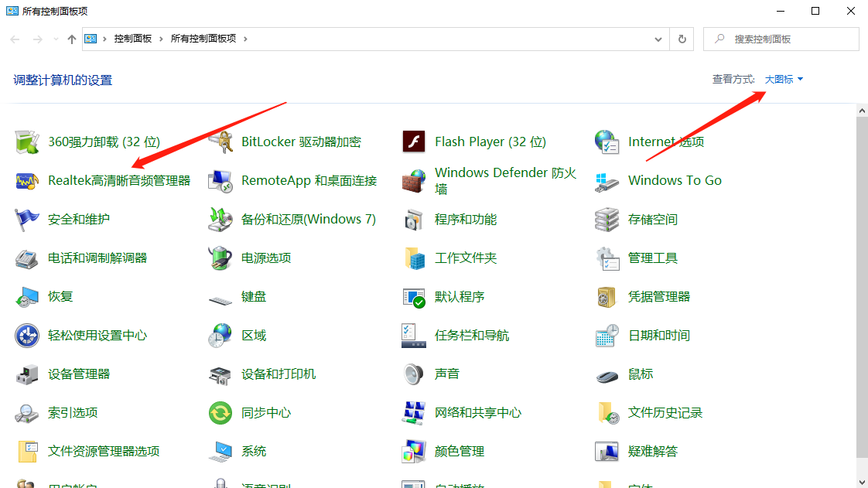This screenshot has height=488, width=868.
Task: Open the 键盘 text link
Action: [254, 297]
